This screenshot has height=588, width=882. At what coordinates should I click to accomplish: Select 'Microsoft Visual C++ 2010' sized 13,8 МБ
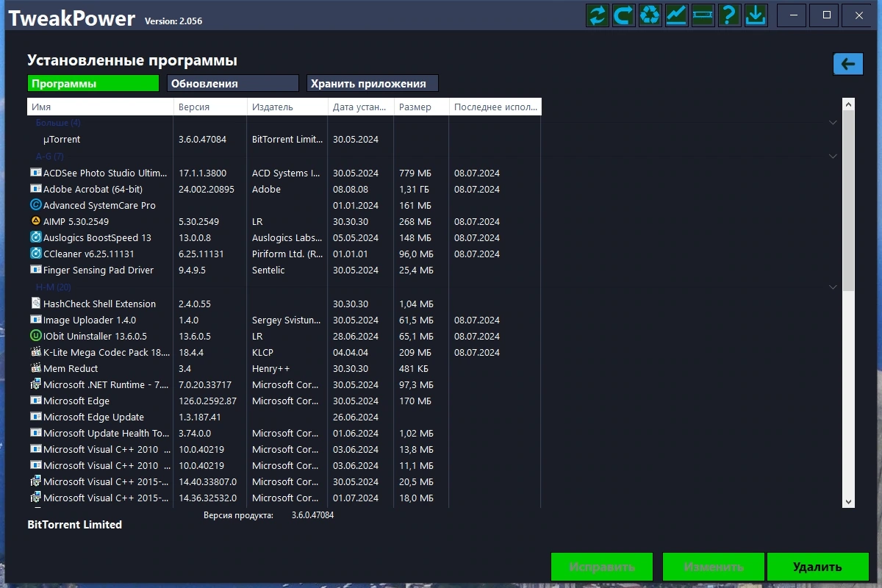pyautogui.click(x=284, y=449)
